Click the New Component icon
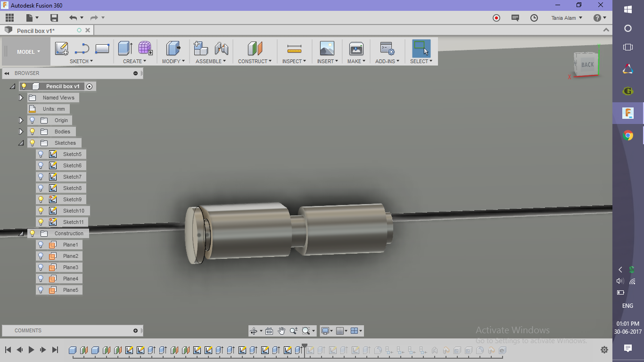Screen dimensions: 644x362 (201, 49)
